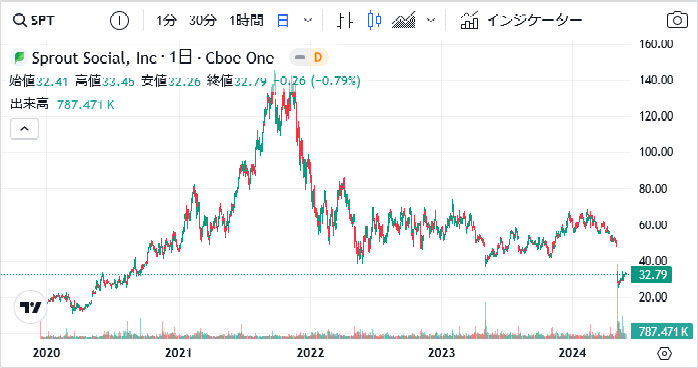Click the 32.79 current price label
The width and height of the screenshot is (698, 368).
[x=653, y=275]
